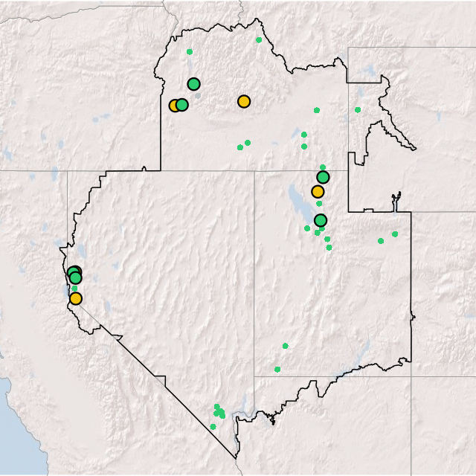The image size is (476, 476).
Task: Select the lone yellow marker in the northern center
Action: pyautogui.click(x=244, y=101)
